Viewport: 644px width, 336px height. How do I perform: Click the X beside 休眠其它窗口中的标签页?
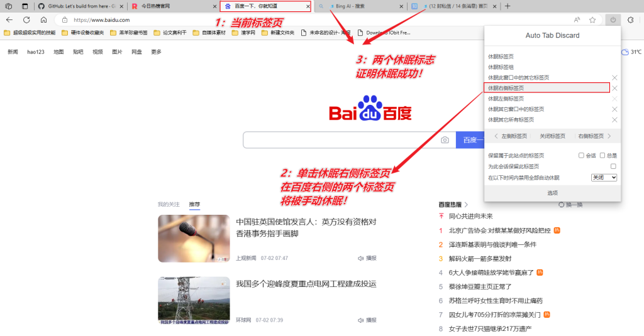click(614, 109)
